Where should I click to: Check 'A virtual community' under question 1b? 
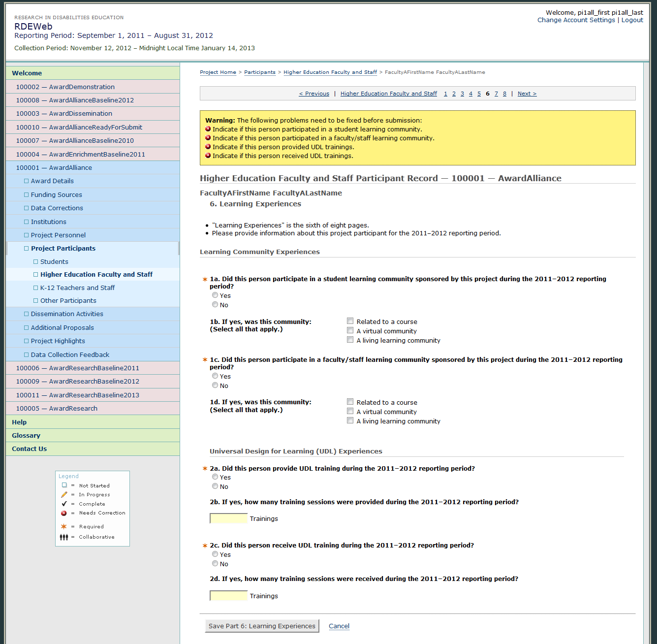click(350, 331)
